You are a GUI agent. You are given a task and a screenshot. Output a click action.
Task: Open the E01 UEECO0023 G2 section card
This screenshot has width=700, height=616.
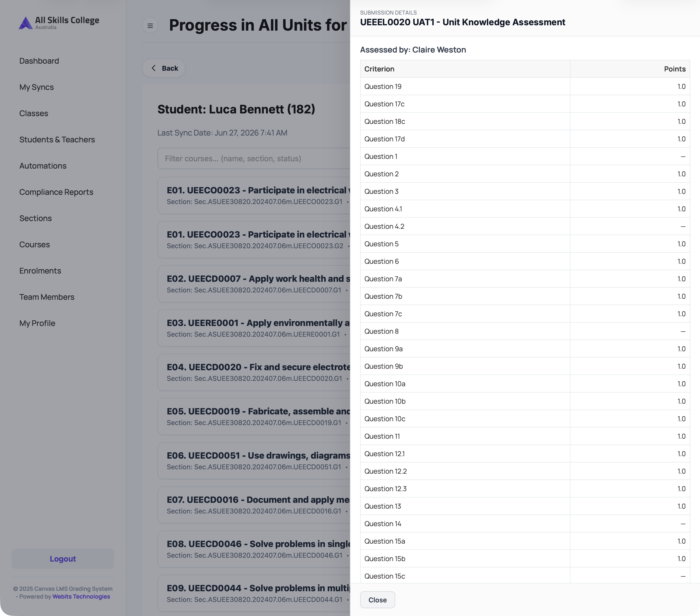(254, 240)
